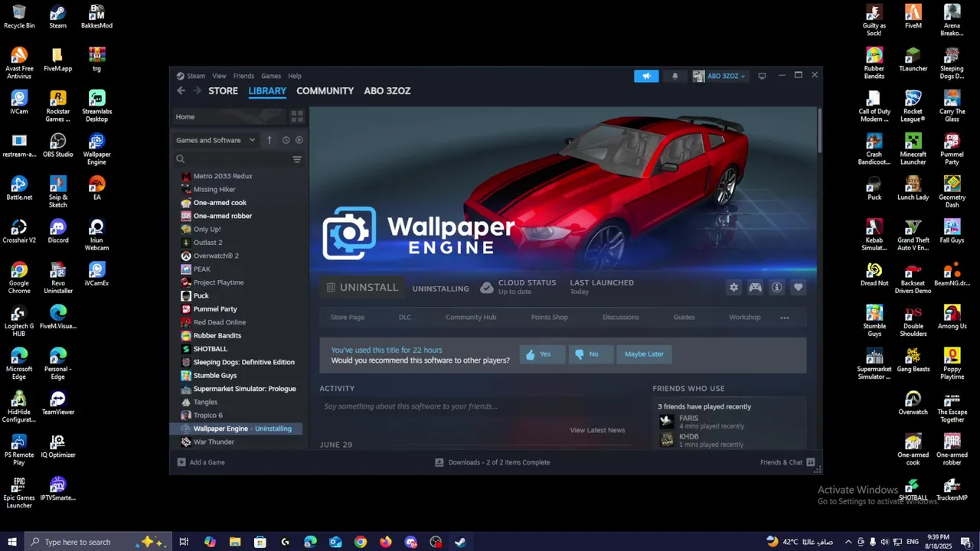The image size is (980, 551).
Task: Click the cloud status icon
Action: tap(486, 287)
